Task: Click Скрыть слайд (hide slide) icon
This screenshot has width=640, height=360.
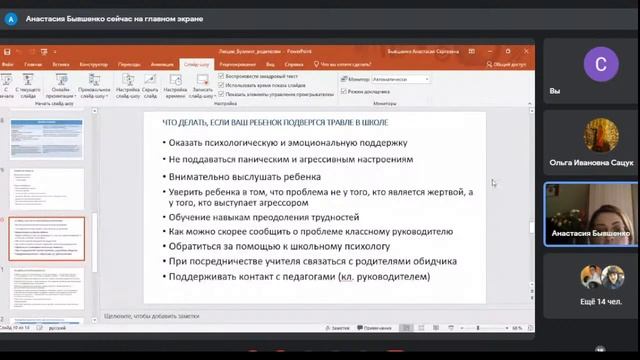Action: [150, 86]
